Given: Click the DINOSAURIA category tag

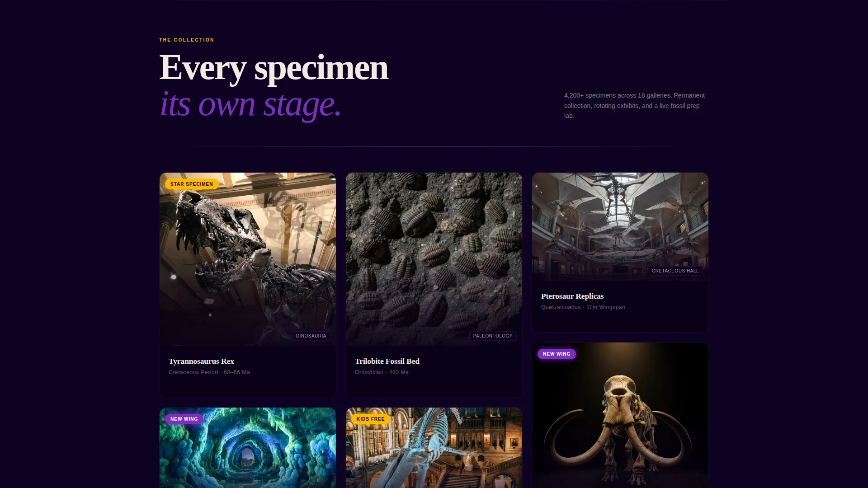Looking at the screenshot, I should [311, 336].
